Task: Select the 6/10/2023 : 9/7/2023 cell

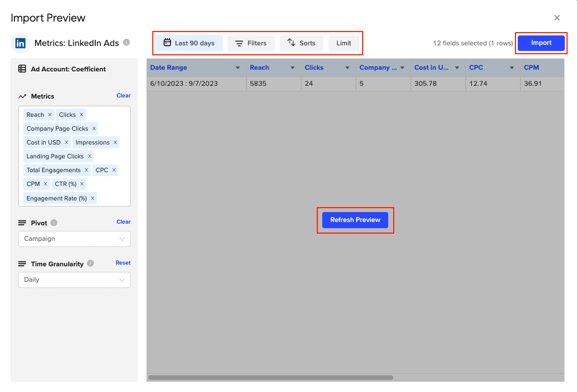Action: pos(197,84)
